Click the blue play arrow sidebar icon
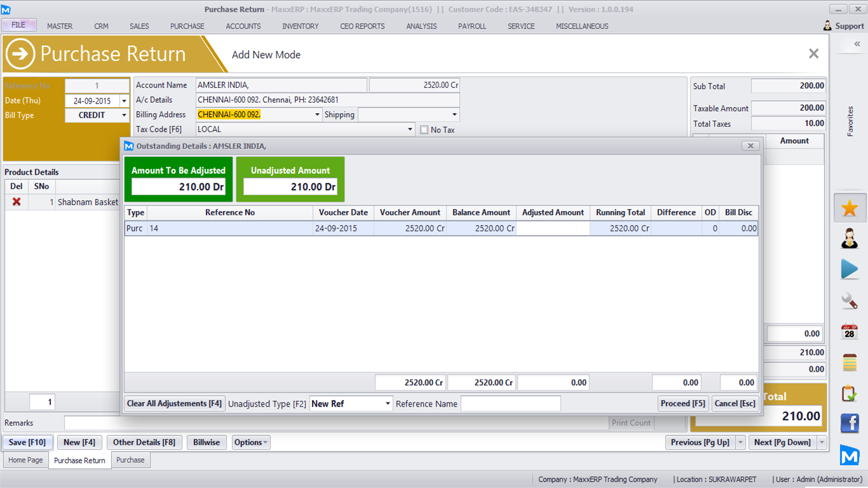This screenshot has height=488, width=868. (850, 269)
